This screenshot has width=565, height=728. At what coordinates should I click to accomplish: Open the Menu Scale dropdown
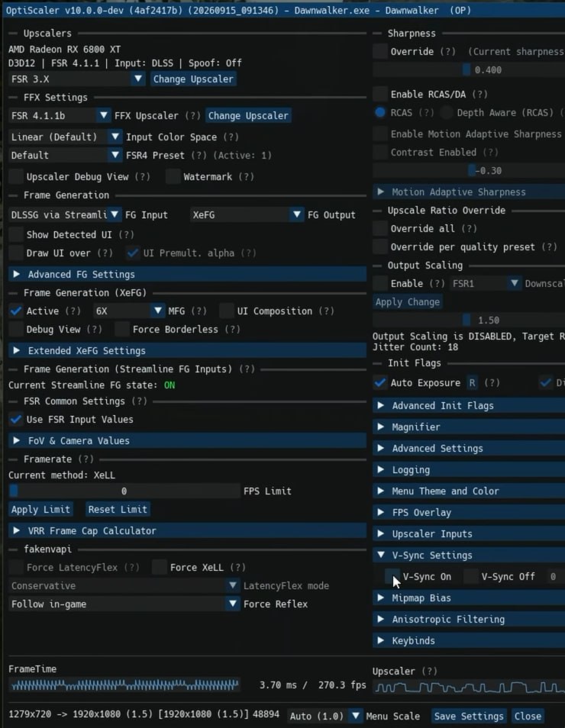[324, 716]
